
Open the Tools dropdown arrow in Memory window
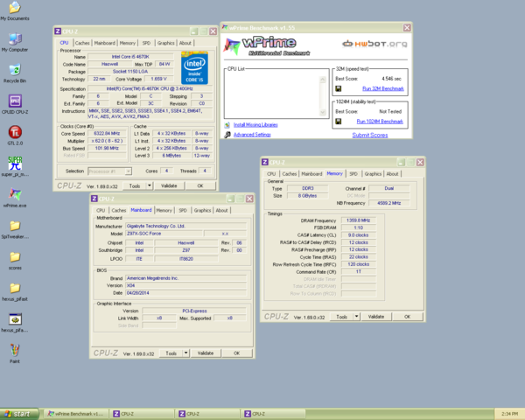pyautogui.click(x=357, y=317)
